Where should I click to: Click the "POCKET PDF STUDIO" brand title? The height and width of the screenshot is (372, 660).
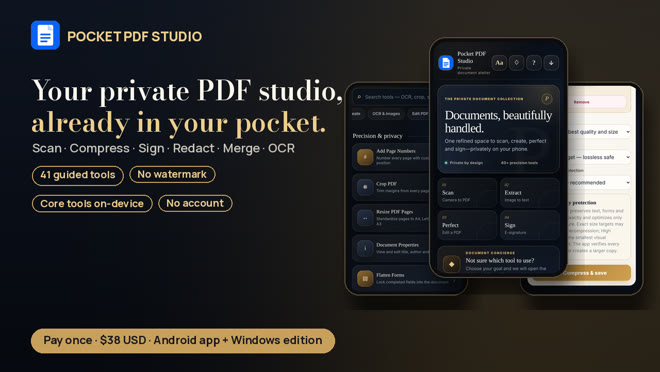coord(135,37)
